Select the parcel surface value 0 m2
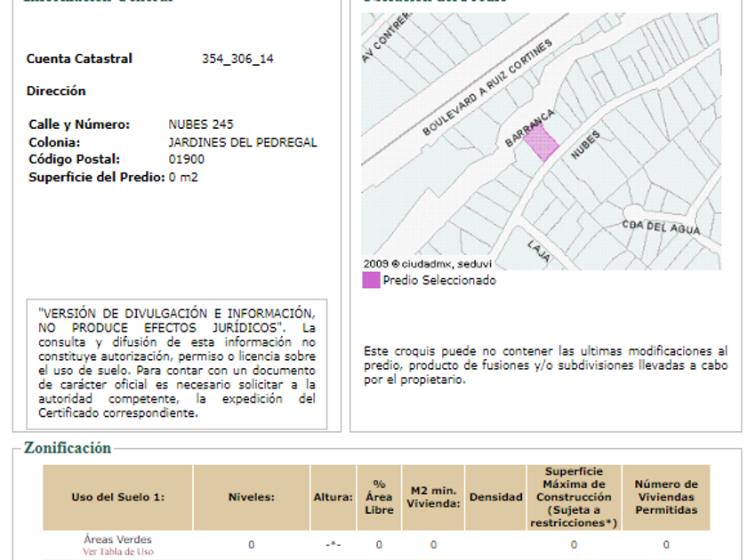747x560 pixels. point(183,177)
